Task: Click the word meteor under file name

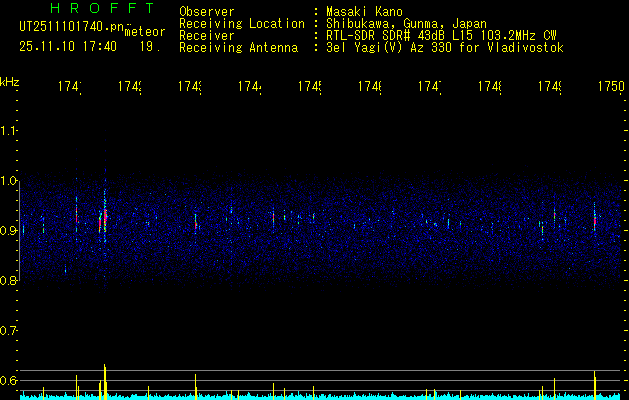Action: (x=144, y=32)
